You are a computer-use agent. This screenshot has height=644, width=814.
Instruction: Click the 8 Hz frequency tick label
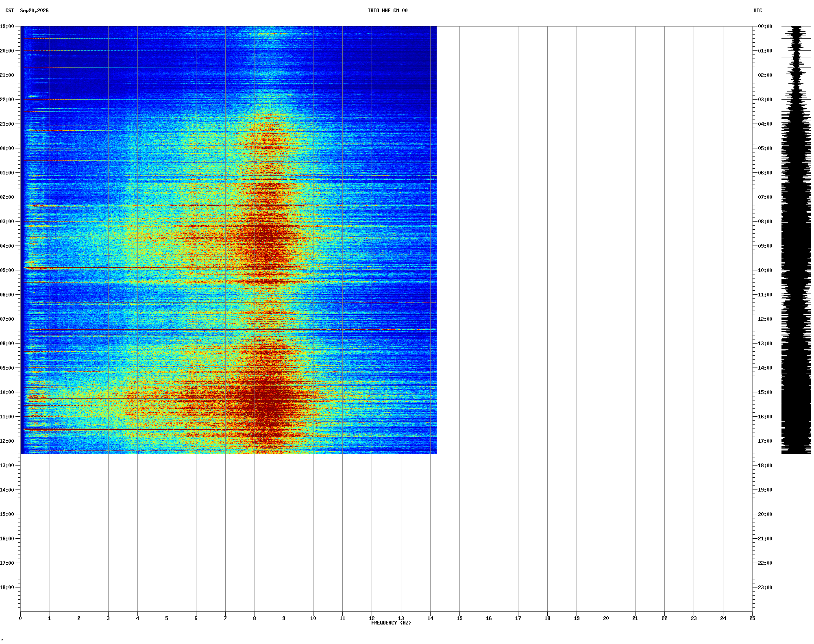(255, 618)
